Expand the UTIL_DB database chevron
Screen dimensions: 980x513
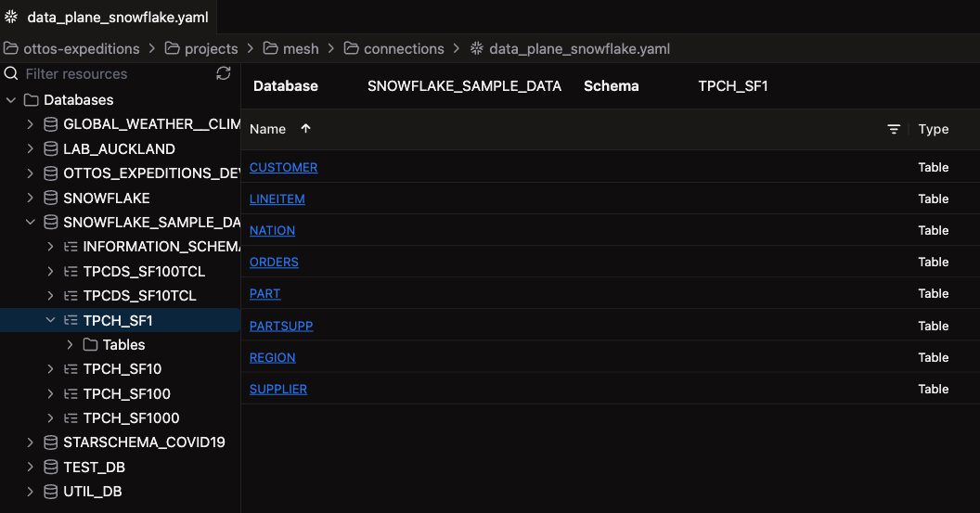[30, 492]
